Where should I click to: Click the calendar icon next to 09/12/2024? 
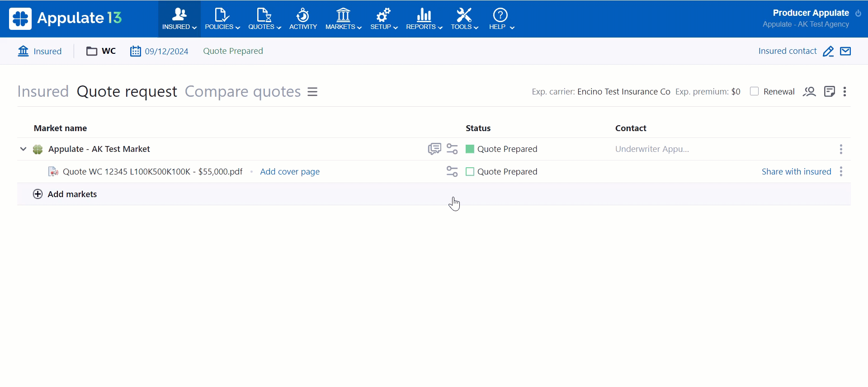click(x=135, y=51)
